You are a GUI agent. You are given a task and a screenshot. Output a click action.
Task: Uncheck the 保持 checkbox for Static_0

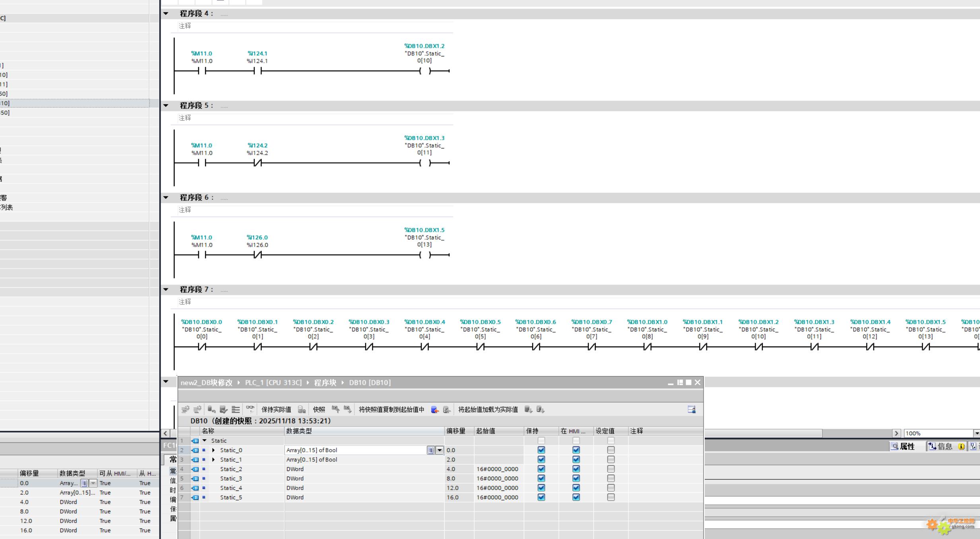(x=541, y=450)
